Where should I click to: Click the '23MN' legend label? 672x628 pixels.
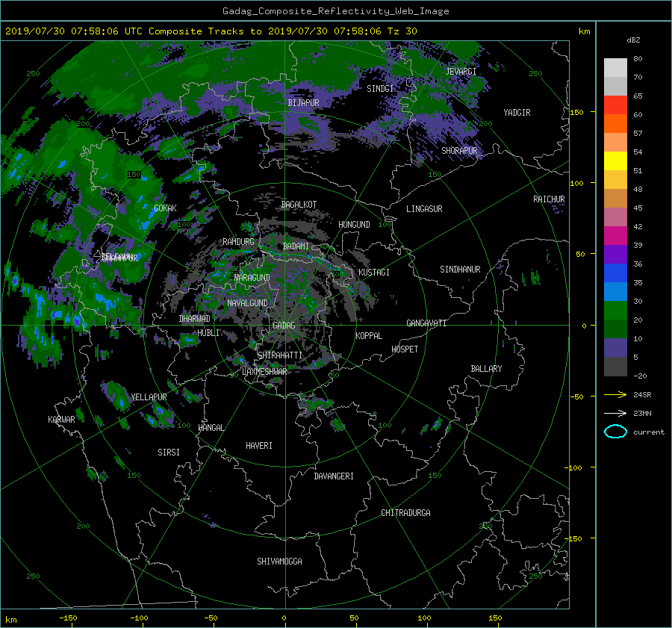(642, 413)
